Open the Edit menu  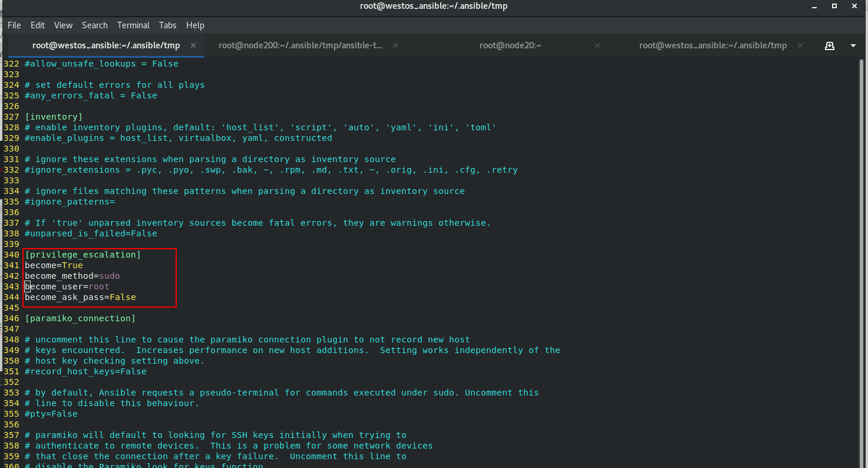pos(38,25)
